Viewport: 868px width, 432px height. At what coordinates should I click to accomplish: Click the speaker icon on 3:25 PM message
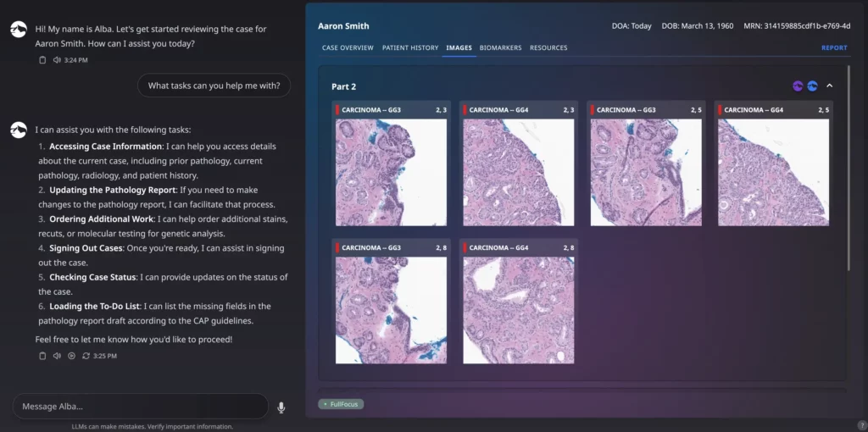[x=57, y=356]
